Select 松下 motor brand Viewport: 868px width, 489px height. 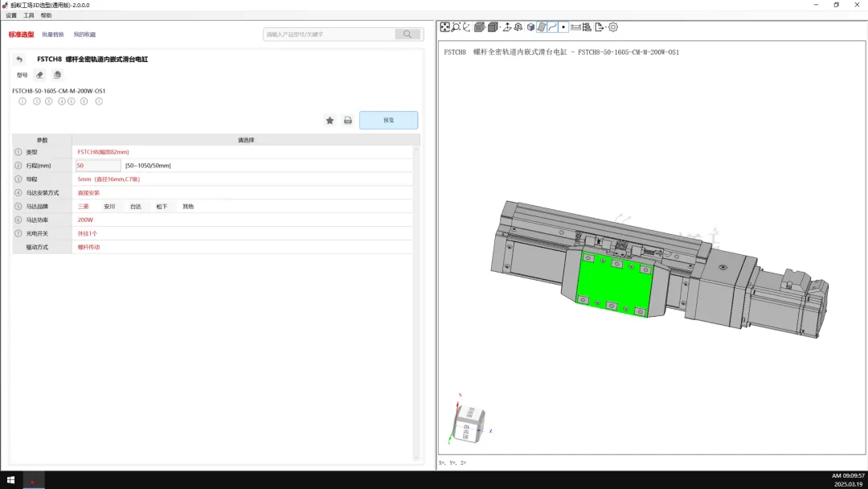162,207
